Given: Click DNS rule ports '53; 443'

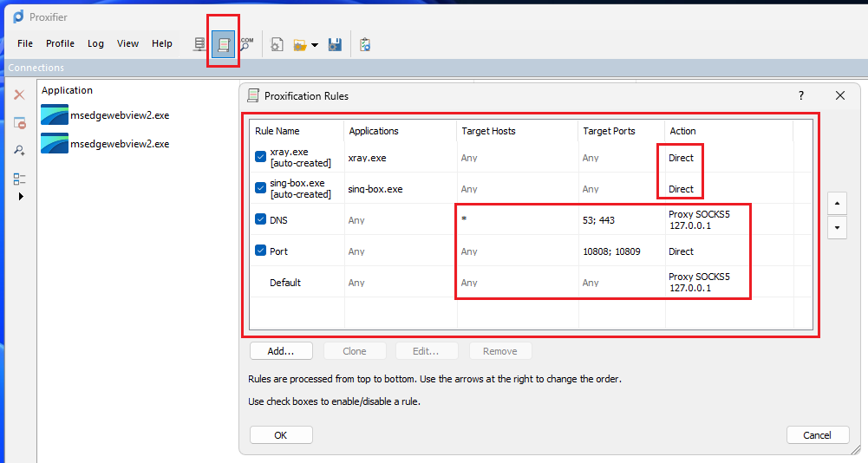Looking at the screenshot, I should tap(598, 220).
